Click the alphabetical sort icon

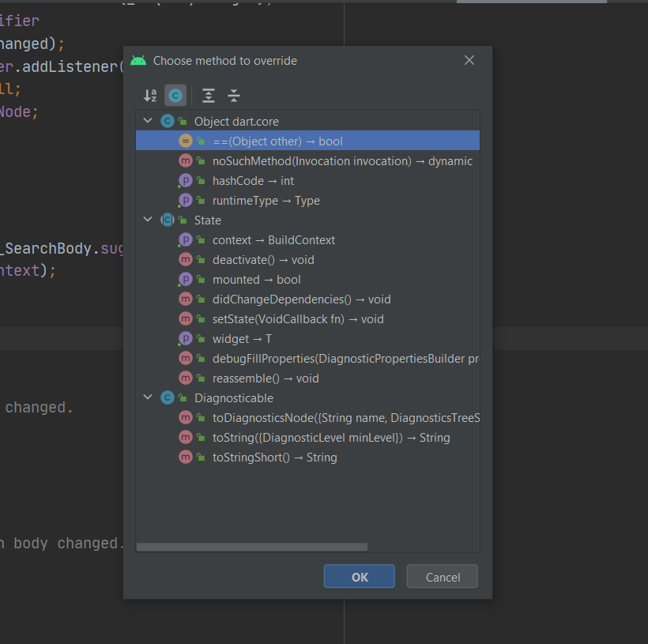(150, 95)
